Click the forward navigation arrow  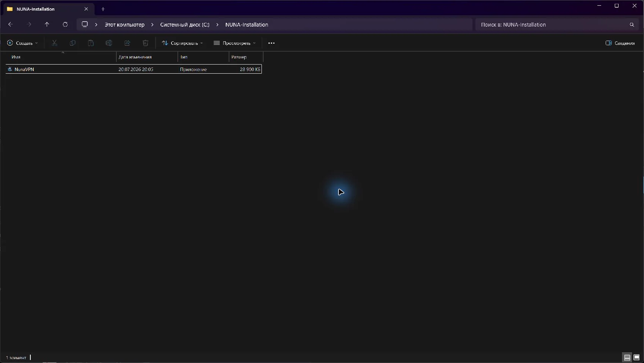29,24
